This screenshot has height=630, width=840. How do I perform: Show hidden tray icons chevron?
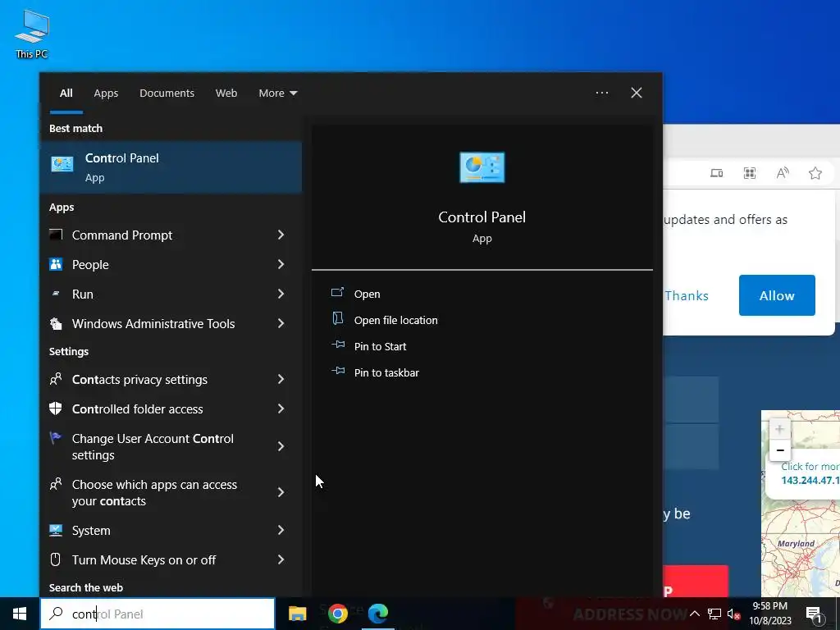694,614
